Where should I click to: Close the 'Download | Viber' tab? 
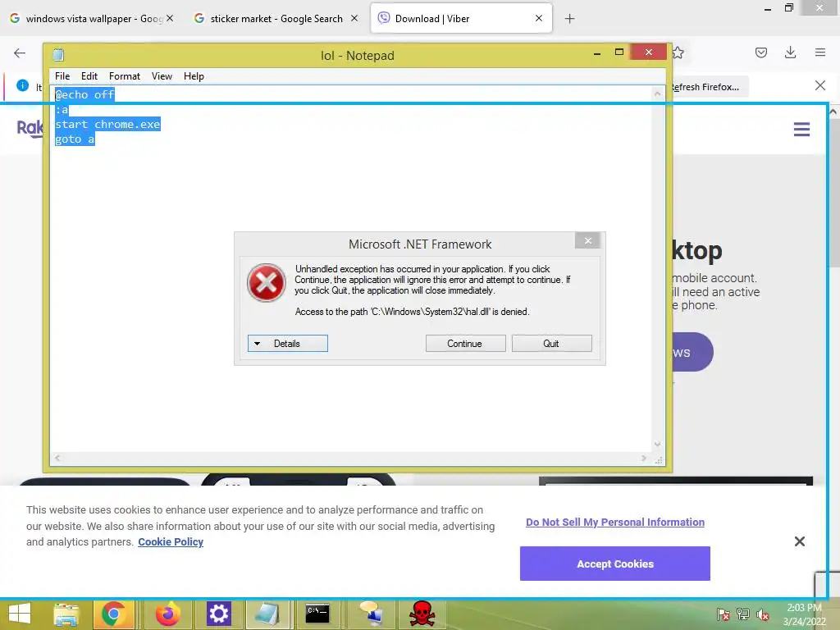[539, 18]
